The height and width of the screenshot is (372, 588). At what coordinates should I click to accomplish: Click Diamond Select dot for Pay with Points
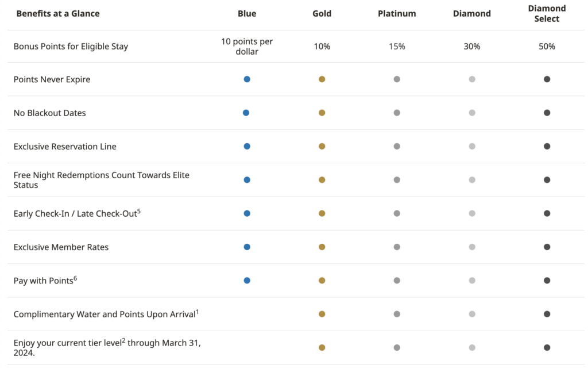coord(547,281)
